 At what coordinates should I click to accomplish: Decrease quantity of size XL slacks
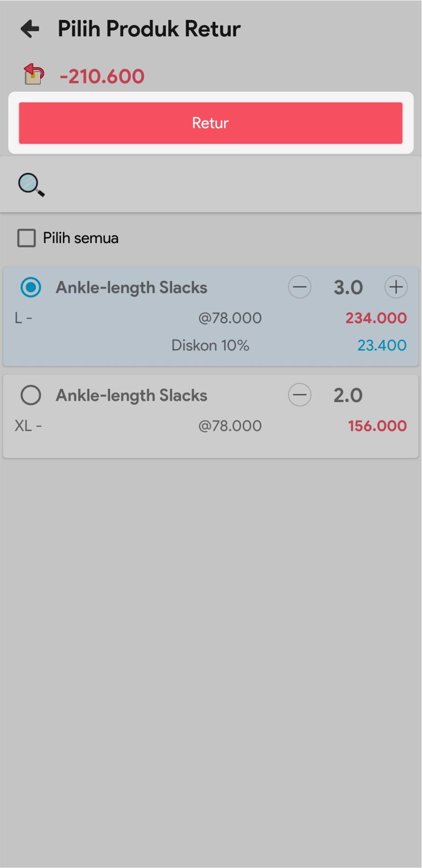[300, 395]
